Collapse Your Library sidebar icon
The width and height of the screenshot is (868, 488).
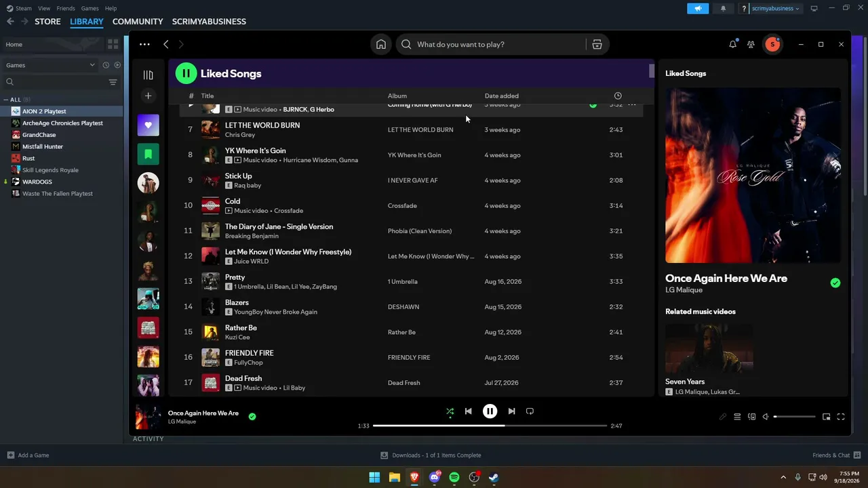[x=148, y=75]
